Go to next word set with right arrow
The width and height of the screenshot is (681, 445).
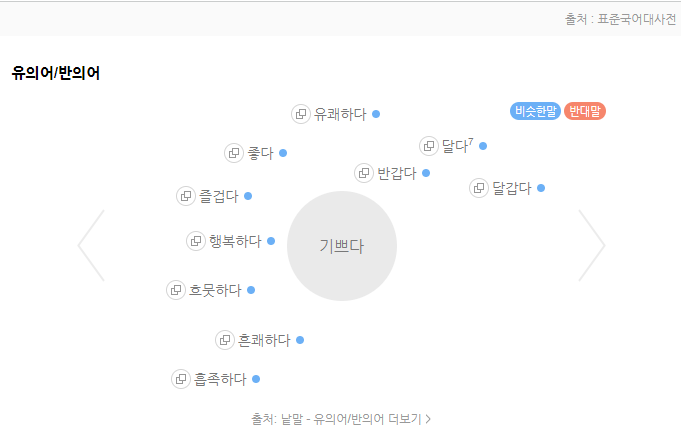592,246
